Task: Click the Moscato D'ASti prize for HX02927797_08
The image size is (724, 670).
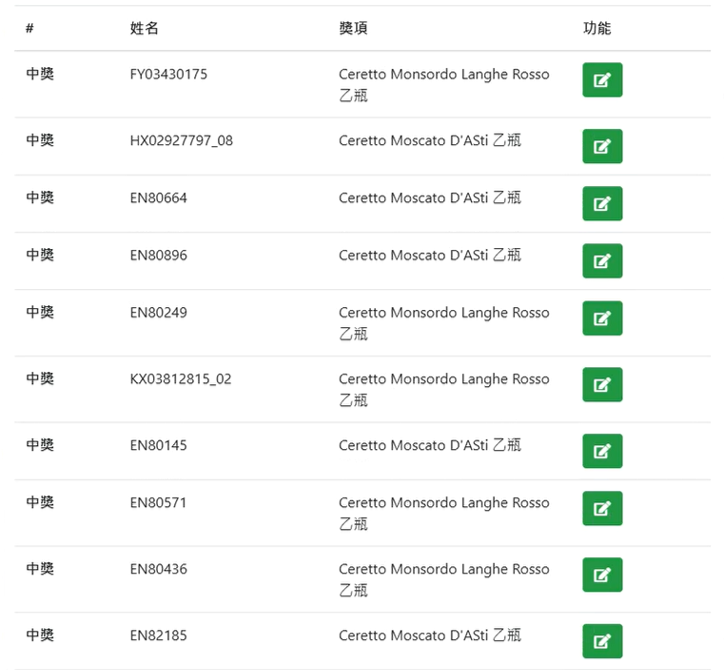Action: (x=430, y=140)
